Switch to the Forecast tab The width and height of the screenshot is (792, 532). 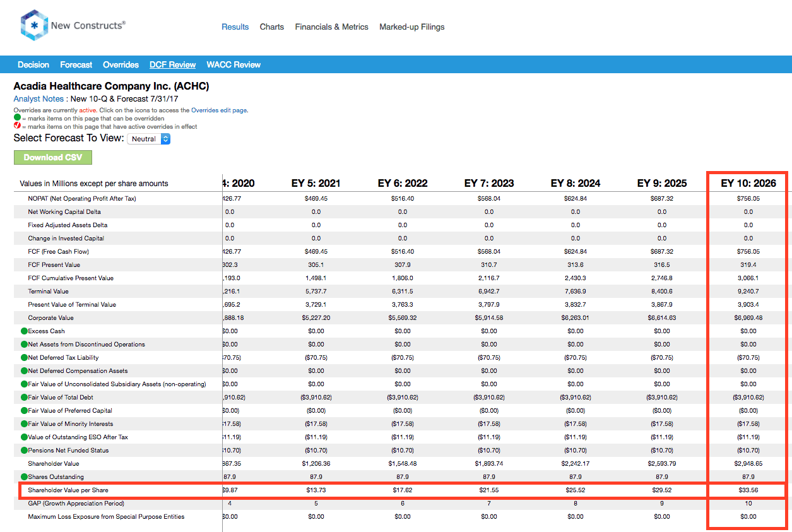point(76,65)
